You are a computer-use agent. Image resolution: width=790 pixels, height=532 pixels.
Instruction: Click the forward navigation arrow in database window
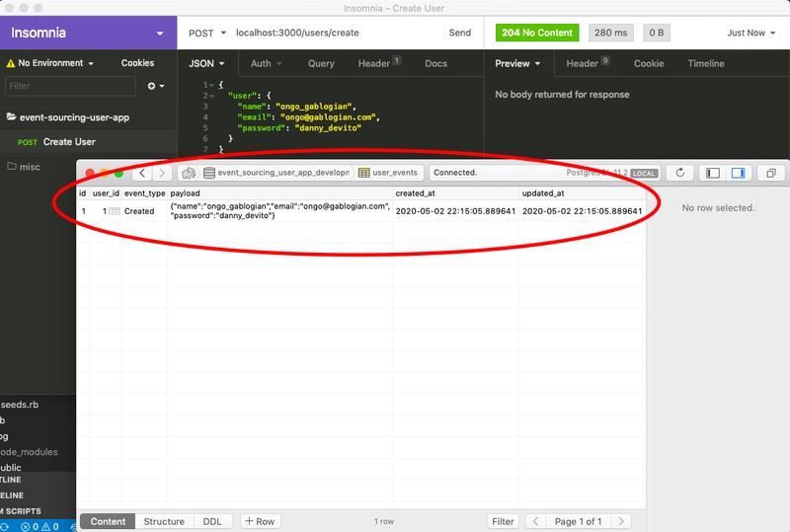(162, 174)
